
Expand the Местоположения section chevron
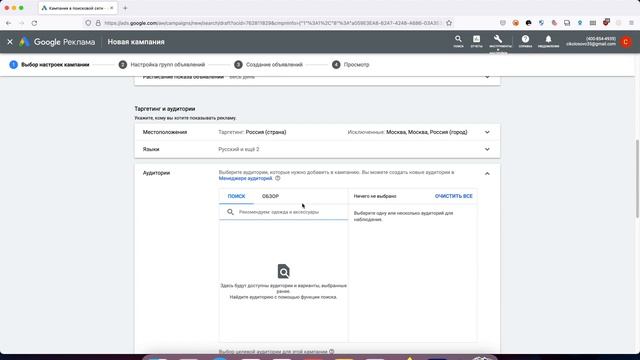click(x=487, y=132)
